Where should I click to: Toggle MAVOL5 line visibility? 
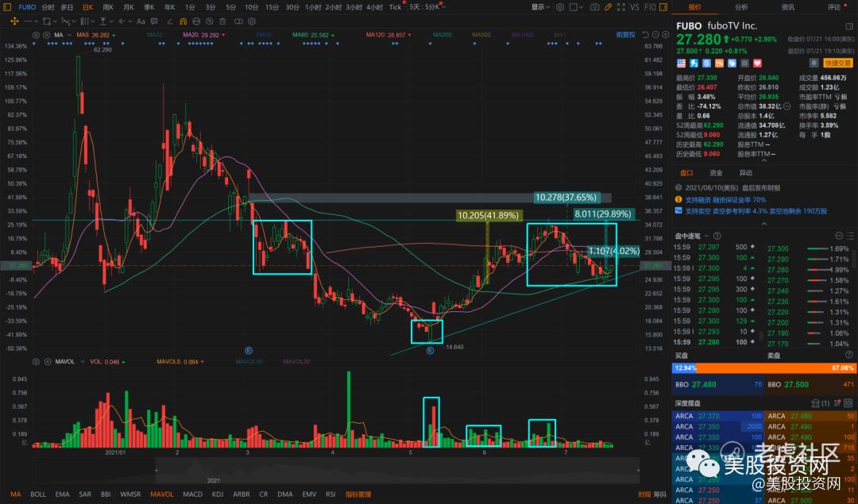(x=180, y=362)
